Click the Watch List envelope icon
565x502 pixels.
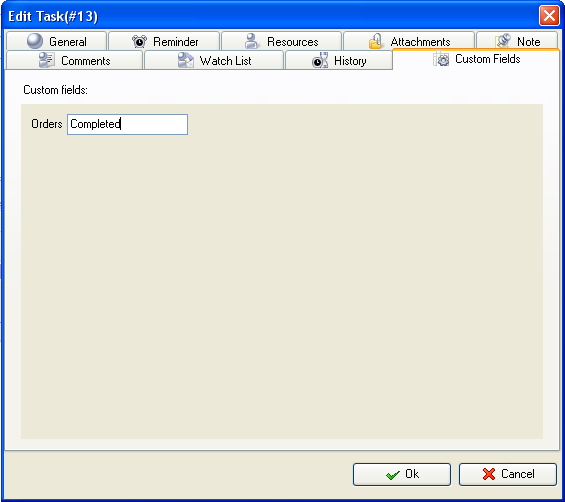pos(186,60)
